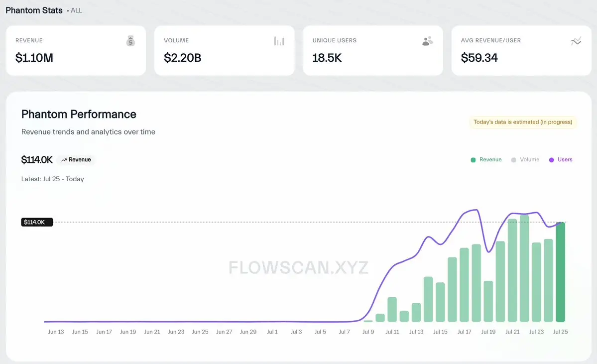597x364 pixels.
Task: Click the money bag icon on Revenue card
Action: coord(130,41)
